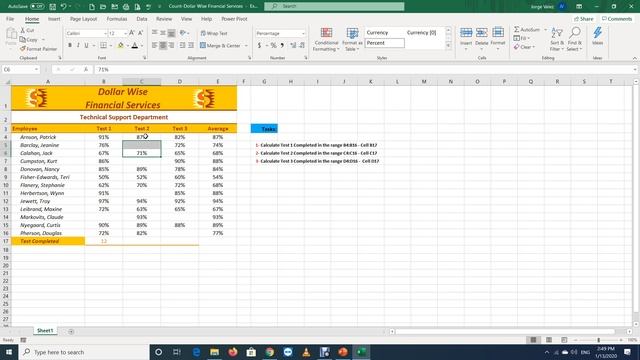Open the font size dropdown
640x360 pixels.
[125, 33]
